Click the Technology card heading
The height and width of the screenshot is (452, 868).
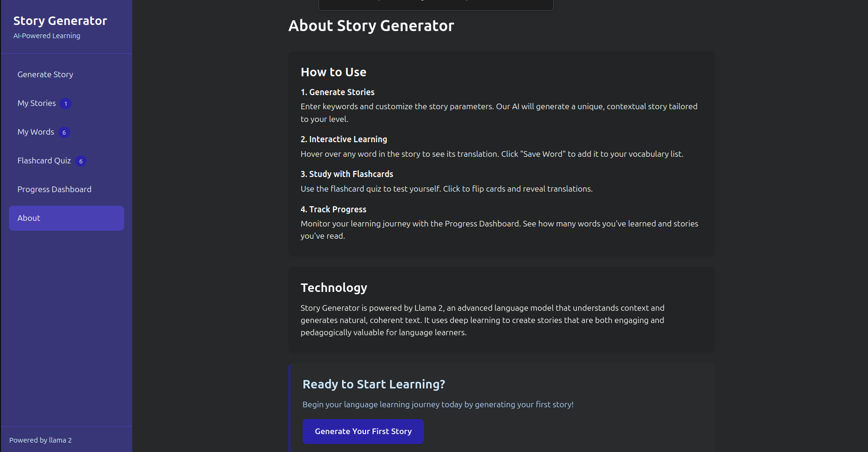tap(334, 288)
